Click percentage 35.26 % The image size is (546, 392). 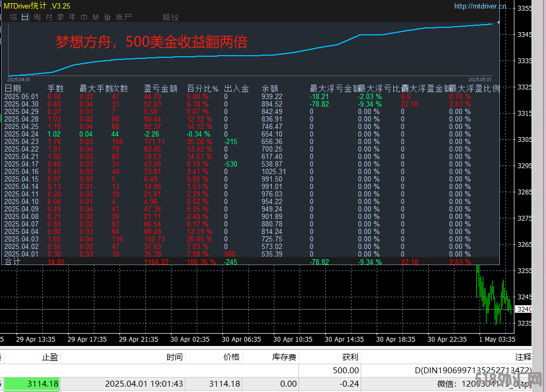[199, 142]
